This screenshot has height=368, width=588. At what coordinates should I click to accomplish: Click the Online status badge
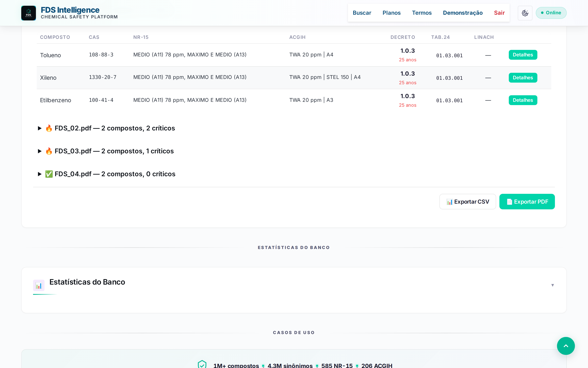(551, 13)
